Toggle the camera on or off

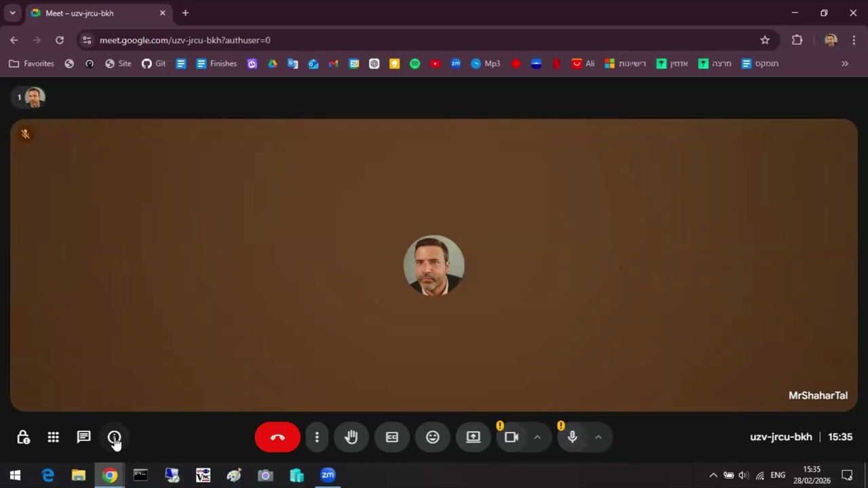click(512, 437)
